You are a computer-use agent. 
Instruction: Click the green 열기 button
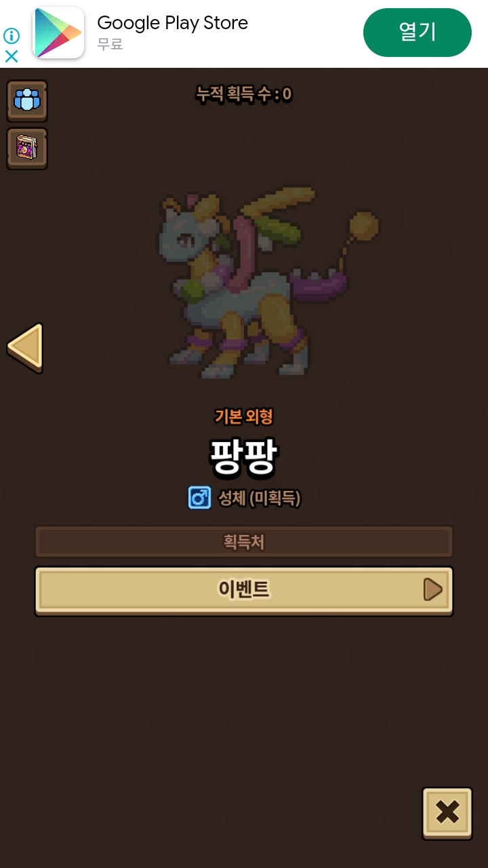(x=418, y=33)
